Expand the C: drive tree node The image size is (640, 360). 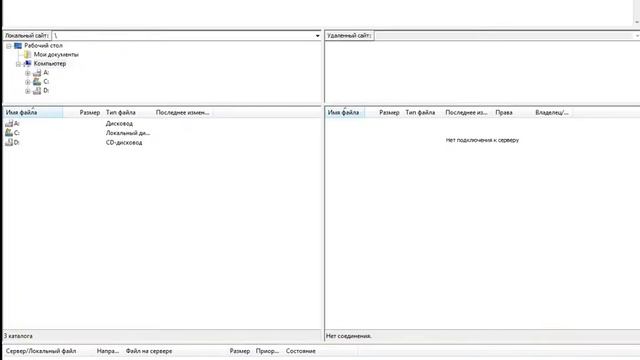(28, 82)
